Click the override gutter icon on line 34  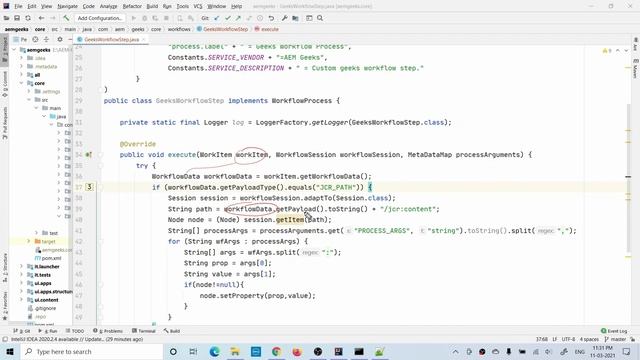click(x=89, y=155)
